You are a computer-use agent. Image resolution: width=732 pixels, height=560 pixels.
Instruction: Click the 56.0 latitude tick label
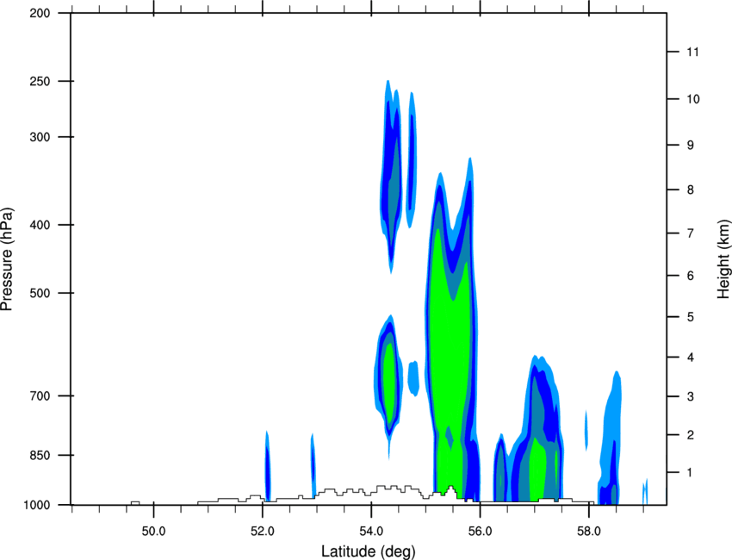[x=480, y=532]
